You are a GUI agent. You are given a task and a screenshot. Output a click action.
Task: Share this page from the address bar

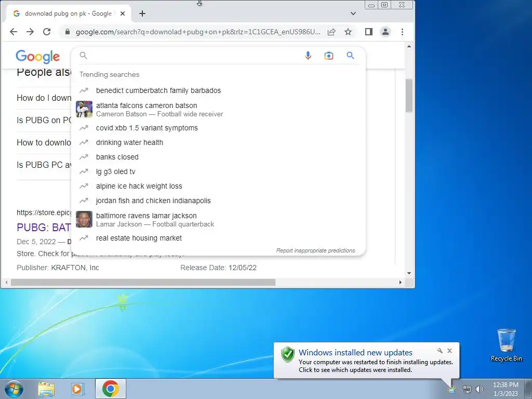coord(331,32)
